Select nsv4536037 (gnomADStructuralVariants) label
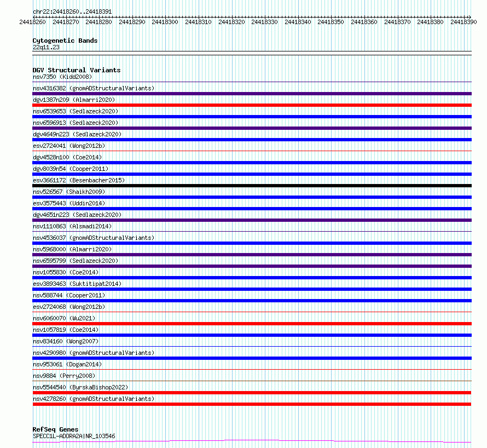The height and width of the screenshot is (448, 487). tap(94, 238)
